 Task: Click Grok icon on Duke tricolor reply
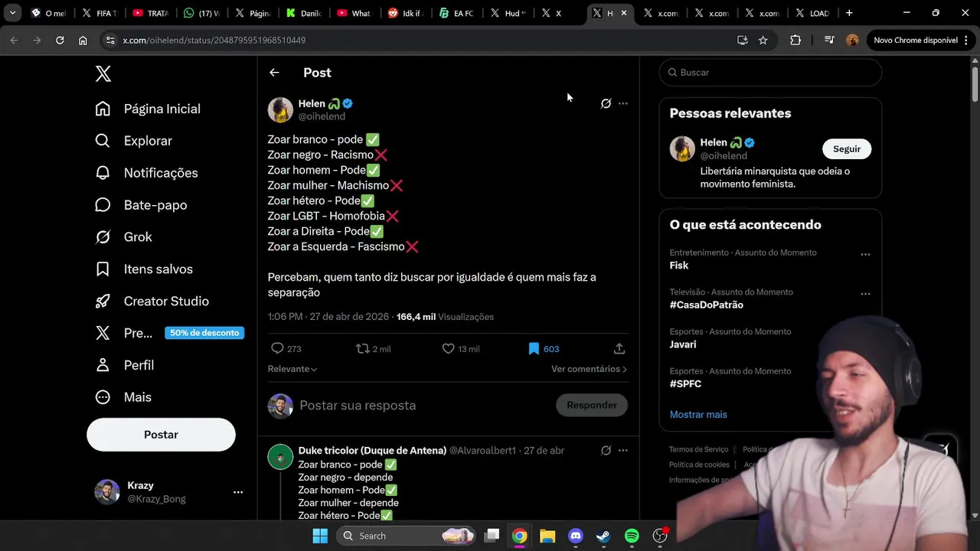pyautogui.click(x=606, y=451)
